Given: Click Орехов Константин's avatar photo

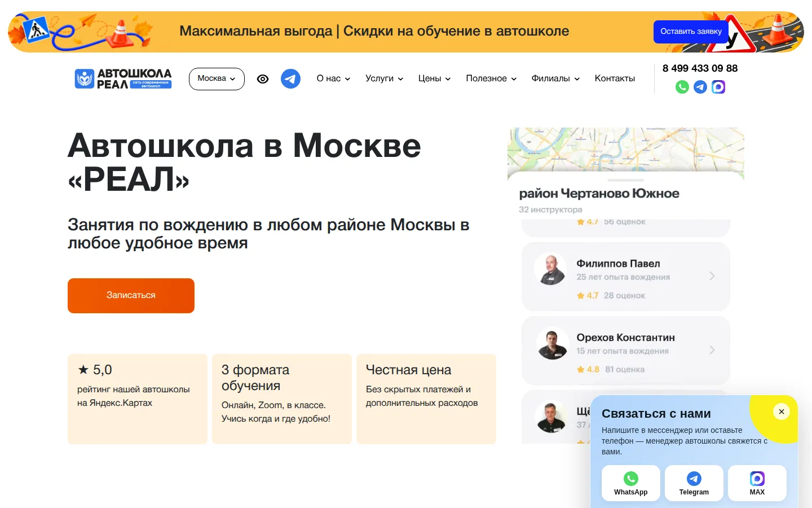Looking at the screenshot, I should pyautogui.click(x=553, y=344).
